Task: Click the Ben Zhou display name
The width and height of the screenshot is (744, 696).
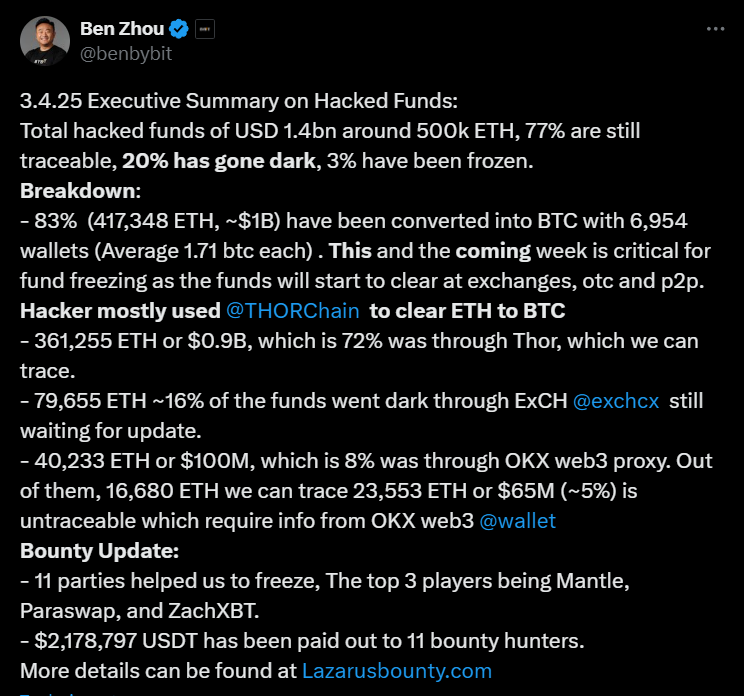Action: pyautogui.click(x=122, y=29)
